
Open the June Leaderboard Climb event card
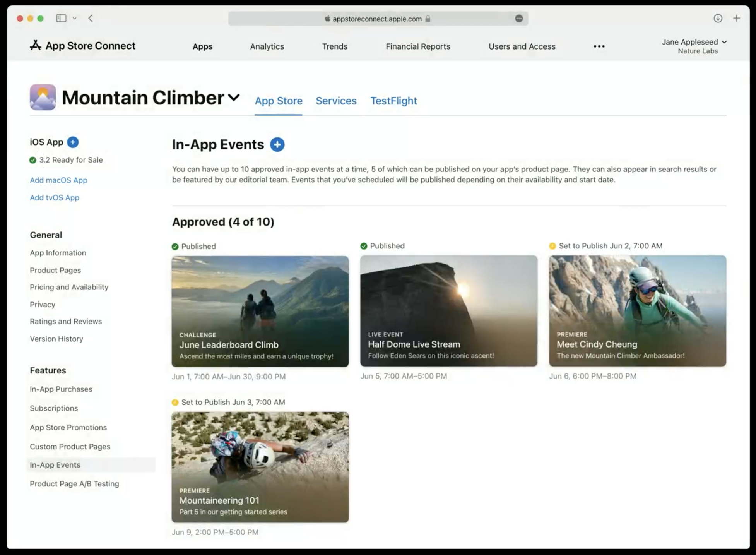260,311
